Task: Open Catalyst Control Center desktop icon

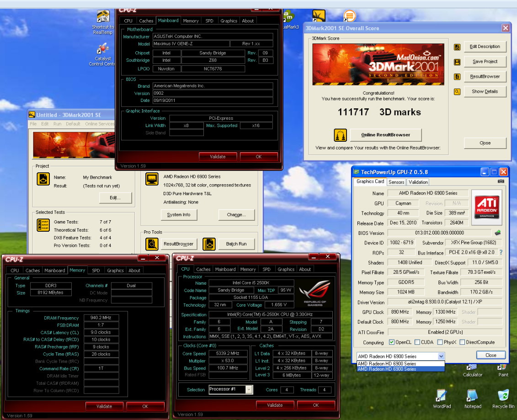Action: pos(102,54)
